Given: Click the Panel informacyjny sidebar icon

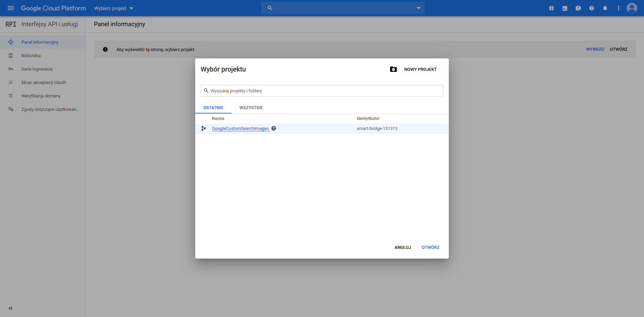Looking at the screenshot, I should [x=11, y=42].
